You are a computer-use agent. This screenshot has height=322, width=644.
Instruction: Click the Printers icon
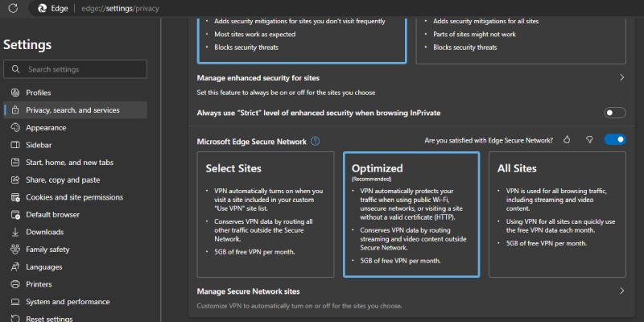tap(15, 284)
